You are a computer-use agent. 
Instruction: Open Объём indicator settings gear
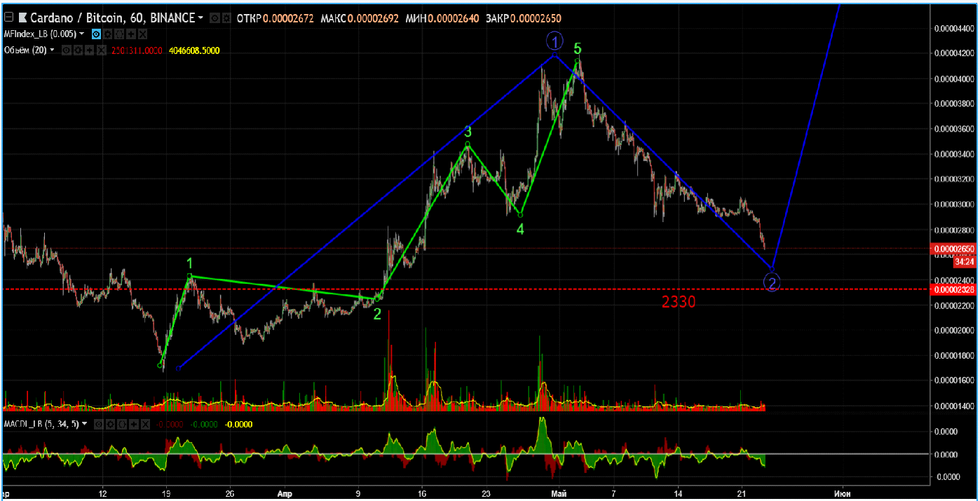tap(78, 50)
